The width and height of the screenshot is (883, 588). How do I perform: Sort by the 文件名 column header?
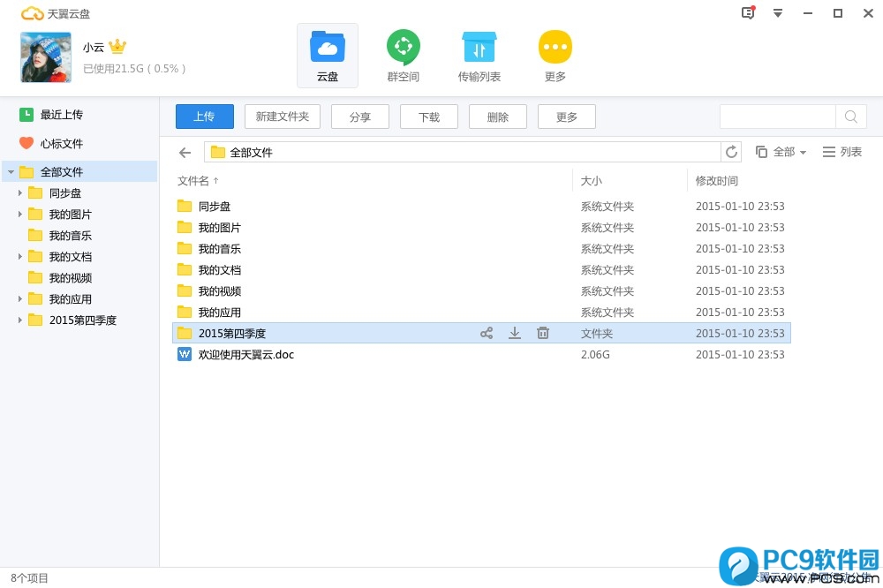click(x=198, y=181)
